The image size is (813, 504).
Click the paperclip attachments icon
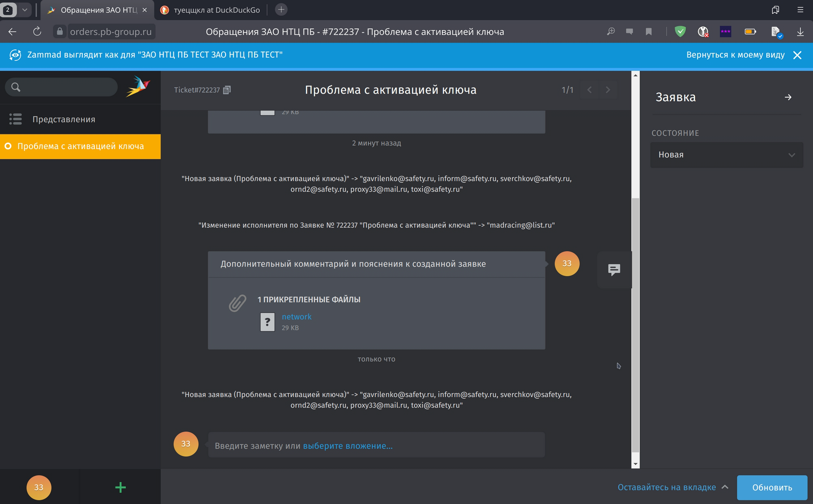237,303
